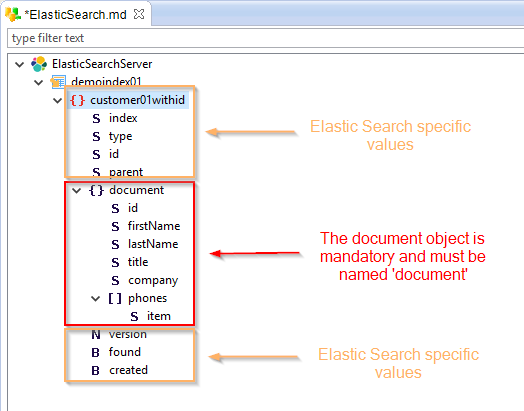This screenshot has width=524, height=411.
Task: Select the type field label
Action: (x=120, y=136)
